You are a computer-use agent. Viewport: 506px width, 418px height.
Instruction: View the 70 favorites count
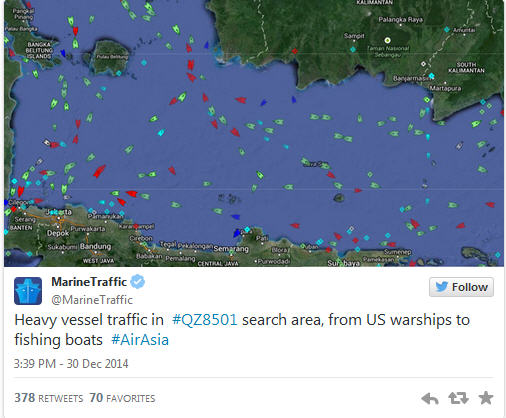click(122, 398)
